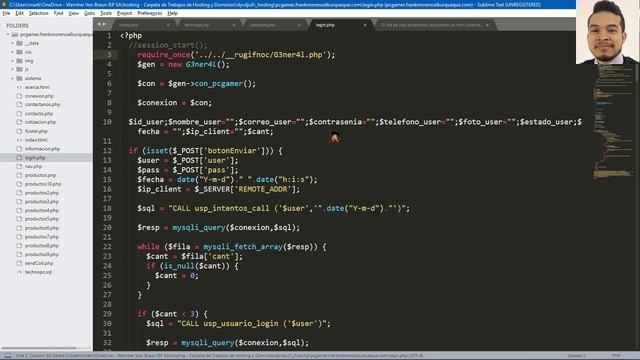Expand the sistema folder

click(x=13, y=78)
